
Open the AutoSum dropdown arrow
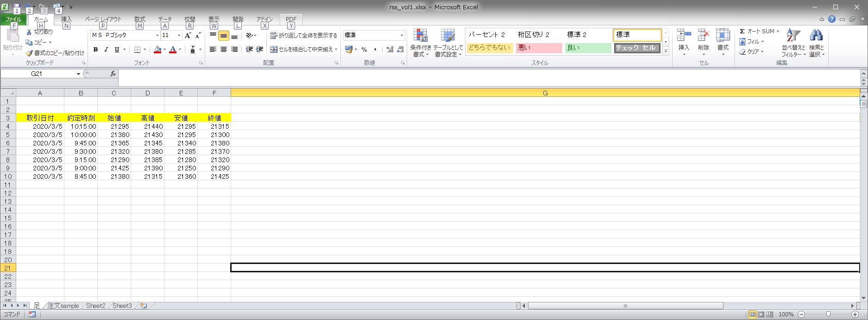[x=778, y=31]
